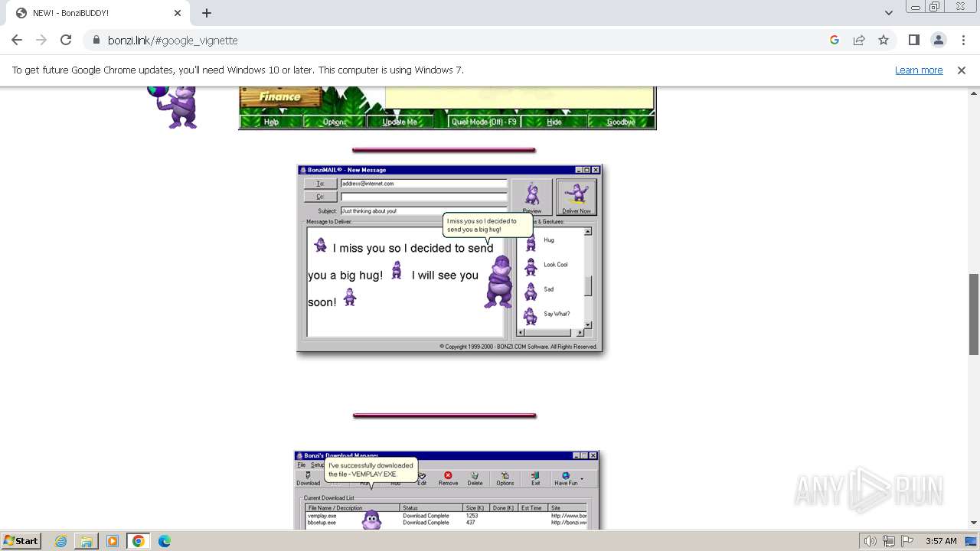The width and height of the screenshot is (980, 551).
Task: Click the Goodbye button on Bonzi toolbar image
Action: click(621, 122)
